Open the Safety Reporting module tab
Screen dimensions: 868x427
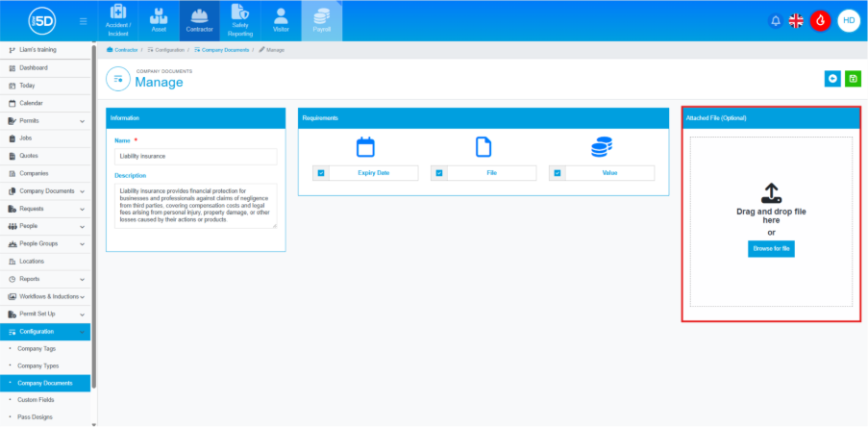[240, 20]
